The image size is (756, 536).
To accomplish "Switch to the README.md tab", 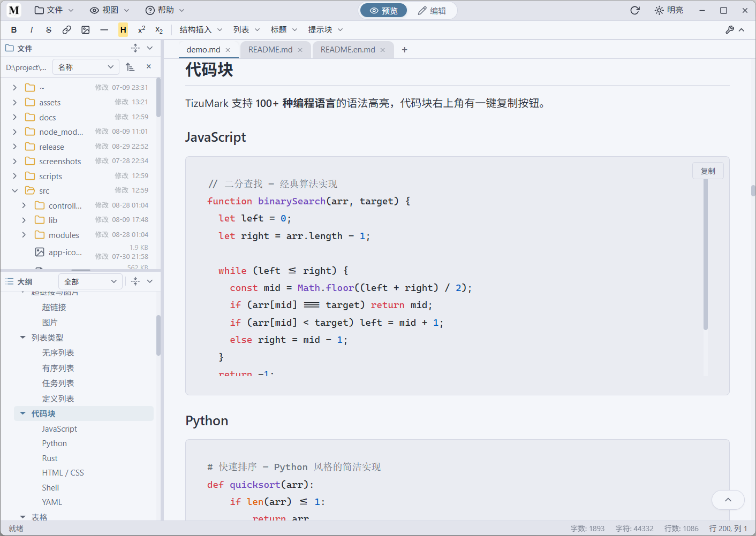I will pos(270,50).
